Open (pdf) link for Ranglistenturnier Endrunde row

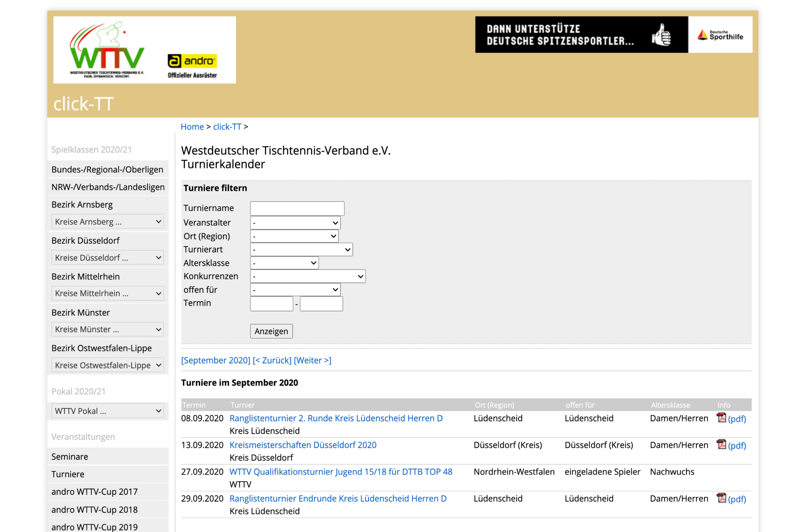point(737,499)
